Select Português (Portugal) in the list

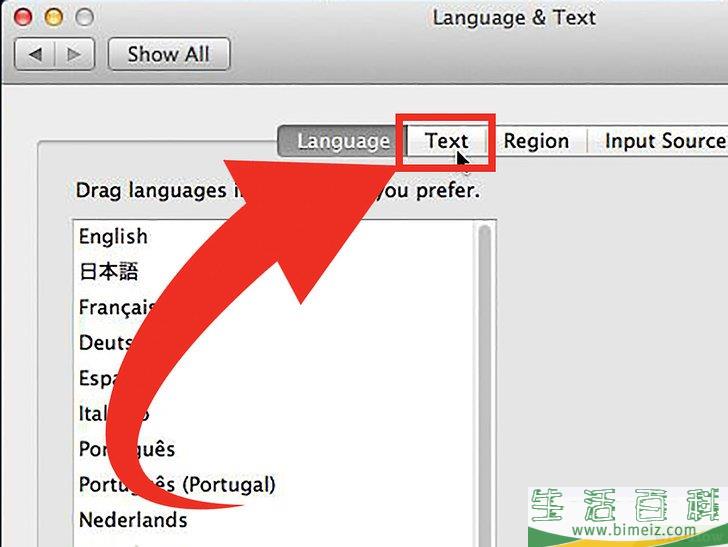(x=274, y=484)
